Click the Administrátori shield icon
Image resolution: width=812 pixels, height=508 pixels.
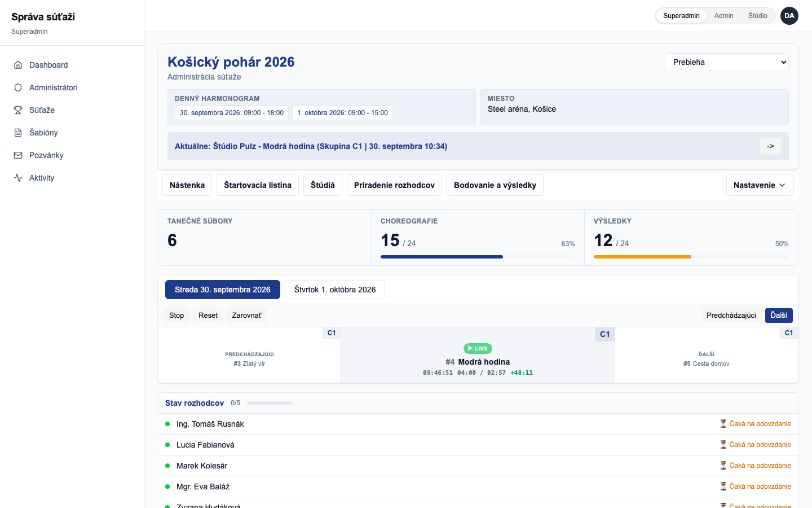pos(18,87)
